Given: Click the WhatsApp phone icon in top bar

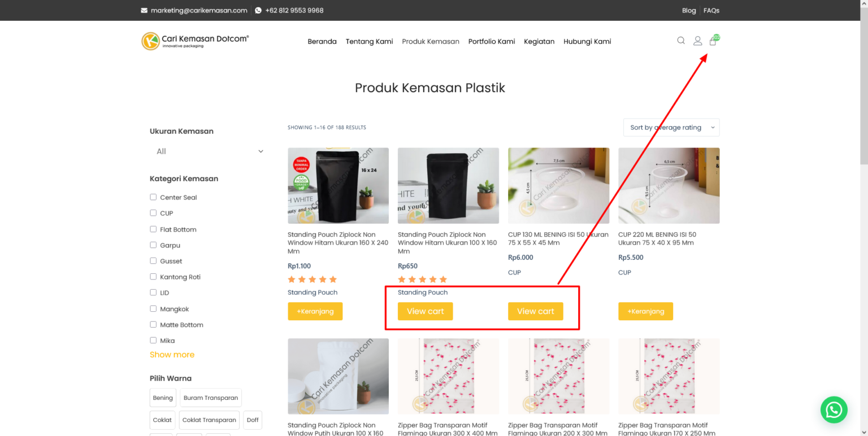Looking at the screenshot, I should point(258,10).
